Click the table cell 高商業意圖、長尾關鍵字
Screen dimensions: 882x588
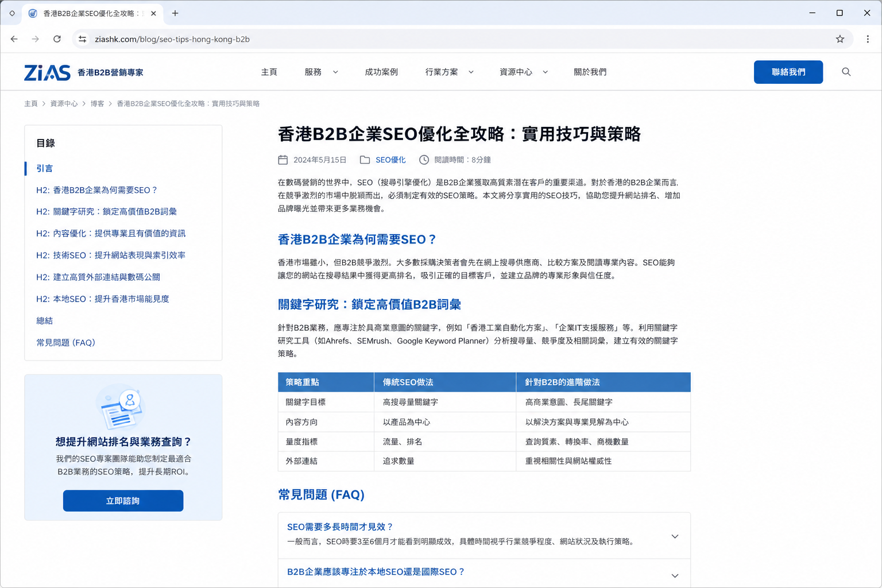point(604,403)
